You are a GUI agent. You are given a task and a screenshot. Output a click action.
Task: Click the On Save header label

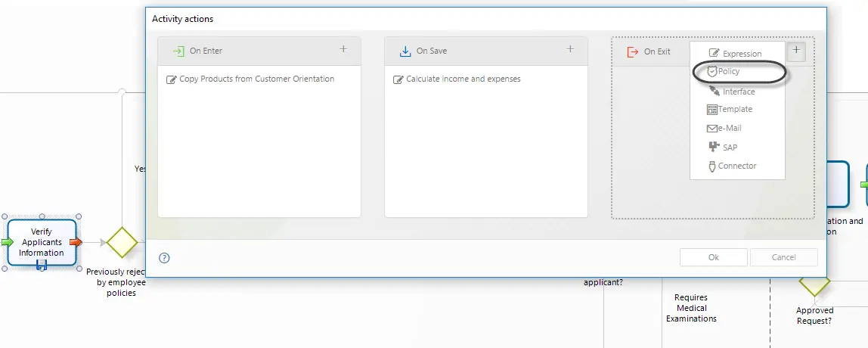(x=432, y=51)
